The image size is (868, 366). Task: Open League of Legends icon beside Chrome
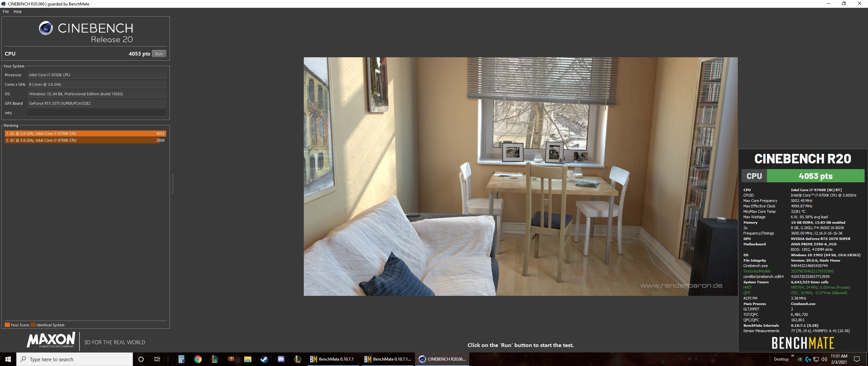click(214, 359)
